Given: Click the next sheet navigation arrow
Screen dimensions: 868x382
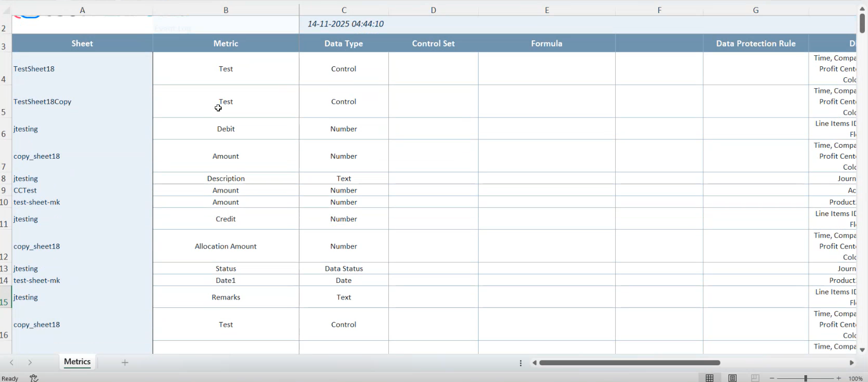Looking at the screenshot, I should pyautogui.click(x=30, y=363).
